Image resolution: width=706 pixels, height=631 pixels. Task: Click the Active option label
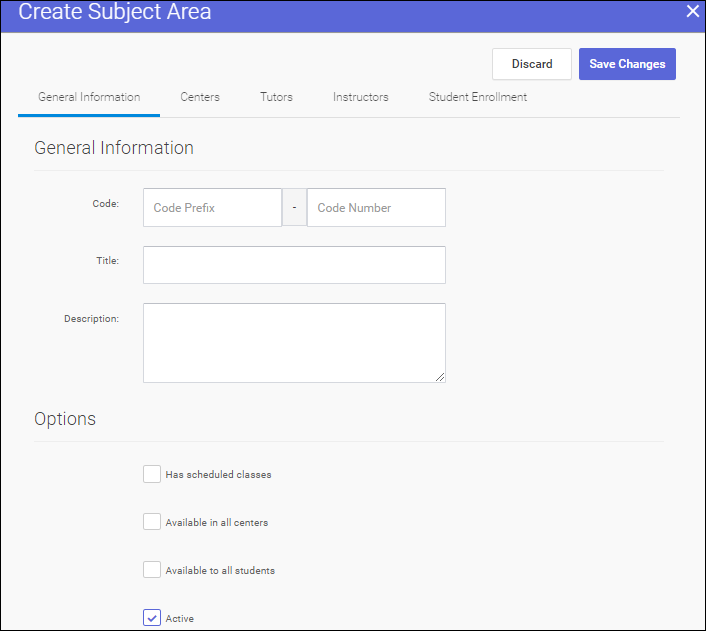[x=180, y=619]
